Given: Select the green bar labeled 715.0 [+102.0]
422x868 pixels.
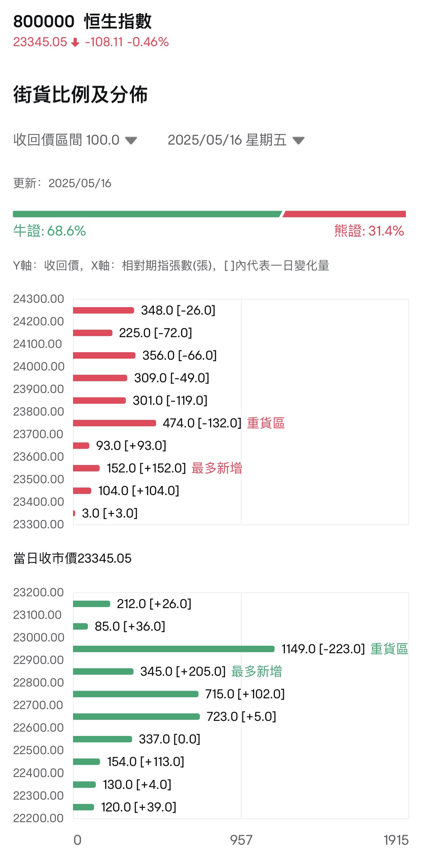Looking at the screenshot, I should click(x=136, y=694).
